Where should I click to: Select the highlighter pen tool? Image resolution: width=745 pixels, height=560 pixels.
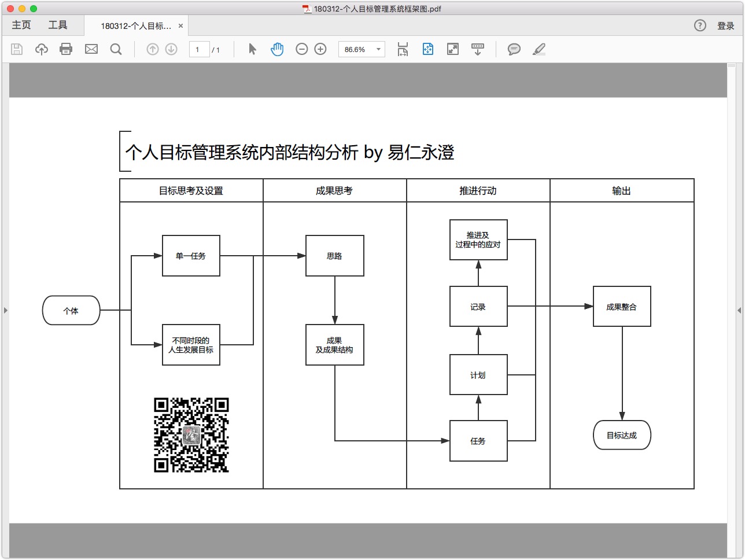tap(539, 49)
